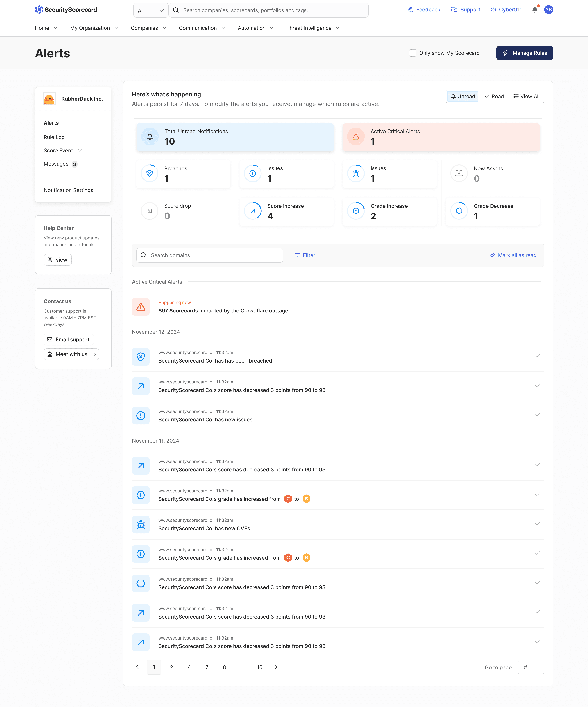This screenshot has width=588, height=707.
Task: Click the notification bell icon in header
Action: (535, 10)
